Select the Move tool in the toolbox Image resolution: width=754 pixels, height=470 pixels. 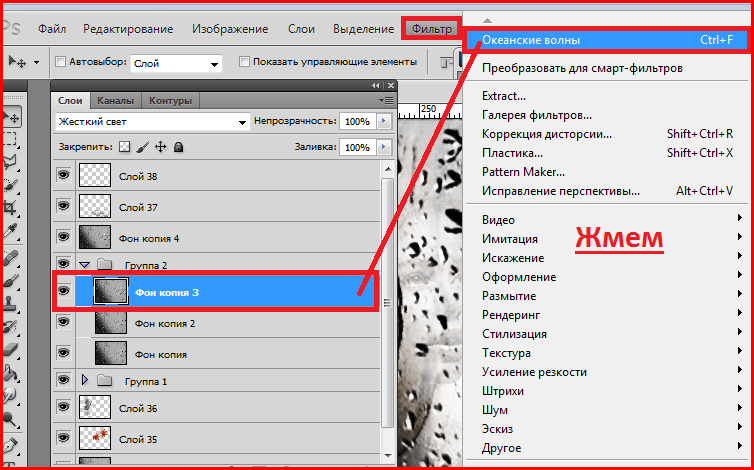click(11, 117)
